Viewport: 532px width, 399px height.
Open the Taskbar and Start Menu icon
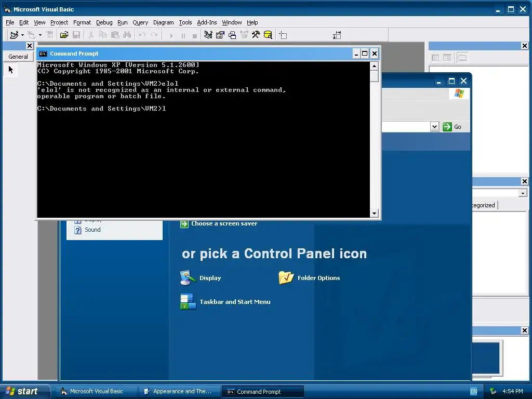click(225, 302)
